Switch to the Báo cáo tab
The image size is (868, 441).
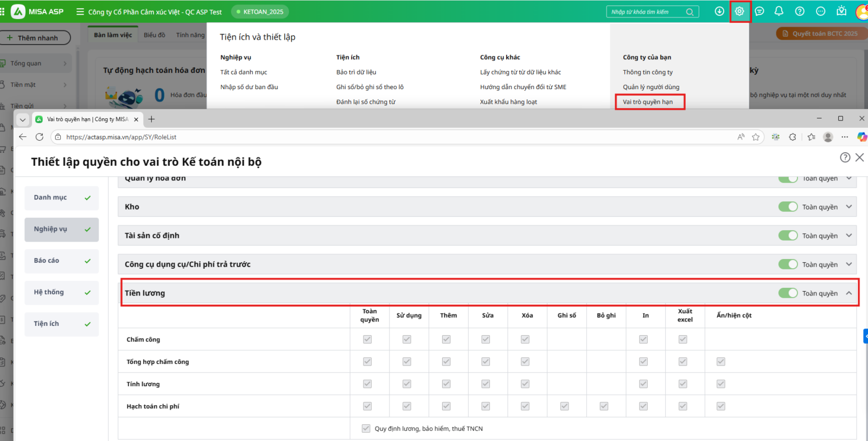point(61,261)
